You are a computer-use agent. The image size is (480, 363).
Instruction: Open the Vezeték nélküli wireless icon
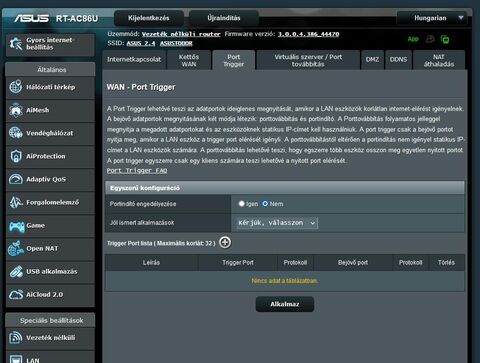click(x=16, y=338)
